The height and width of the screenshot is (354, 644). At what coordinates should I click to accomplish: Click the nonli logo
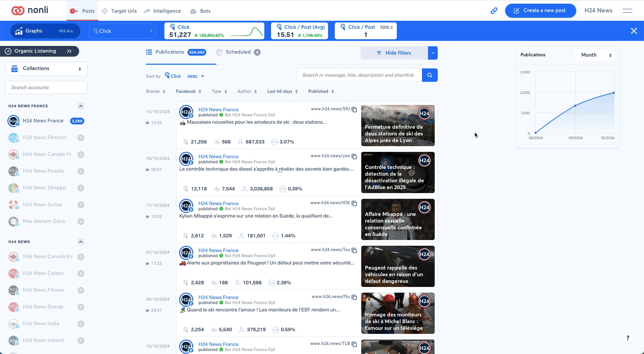[30, 10]
